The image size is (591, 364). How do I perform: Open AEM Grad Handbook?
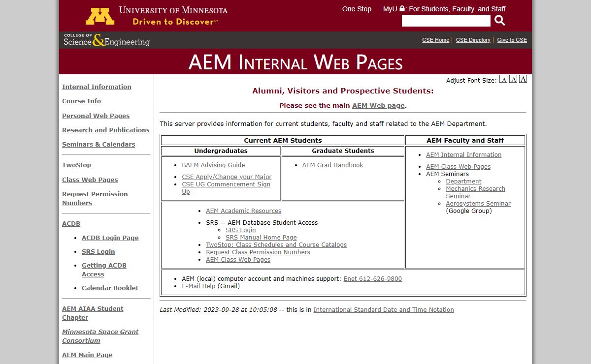[332, 165]
